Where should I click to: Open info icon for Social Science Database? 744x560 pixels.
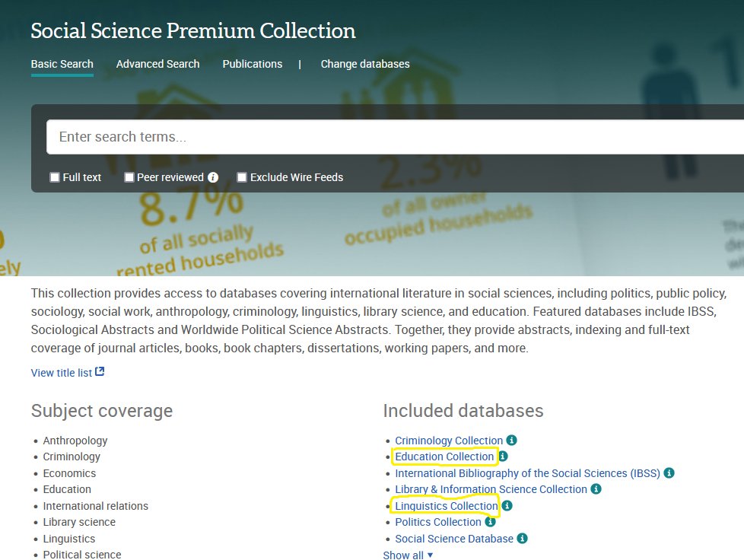click(522, 538)
